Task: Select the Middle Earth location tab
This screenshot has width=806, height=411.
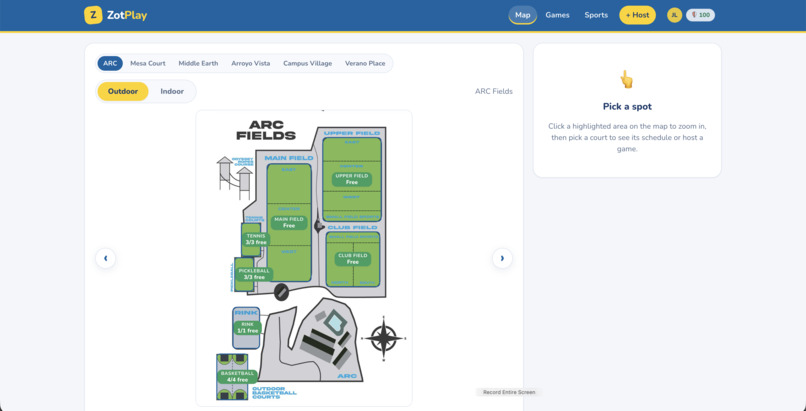Action: click(x=198, y=64)
